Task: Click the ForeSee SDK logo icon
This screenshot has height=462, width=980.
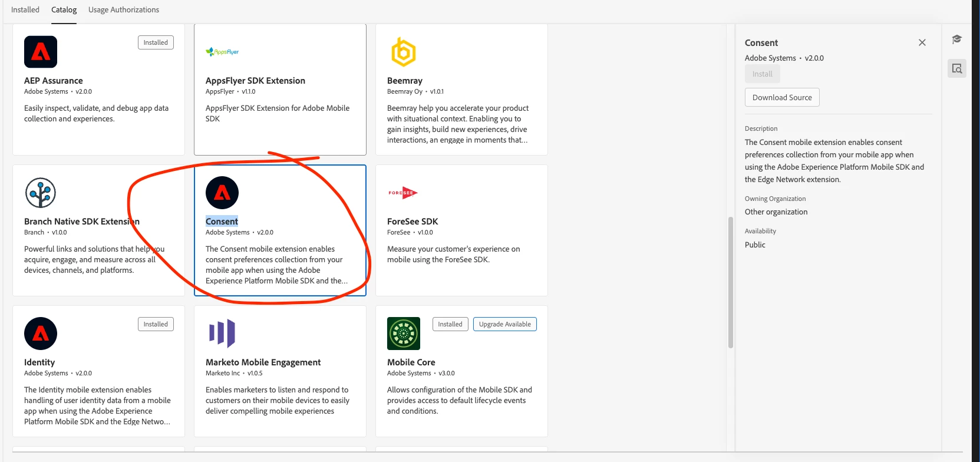Action: (x=403, y=193)
